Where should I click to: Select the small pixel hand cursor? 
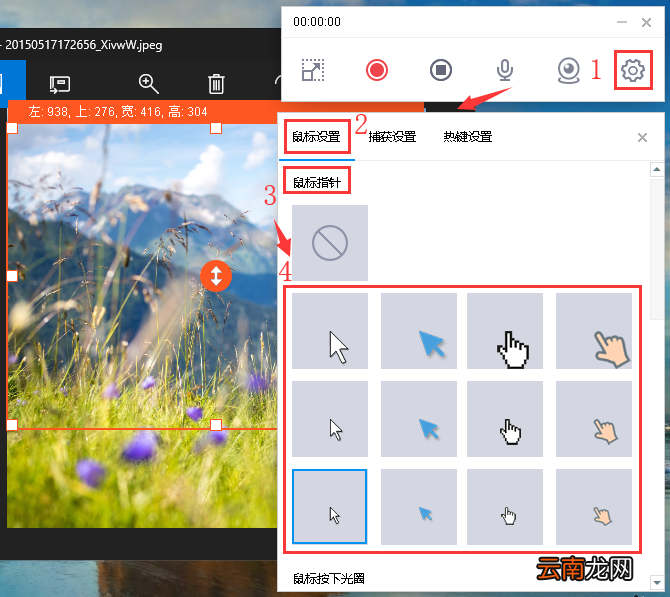[505, 507]
